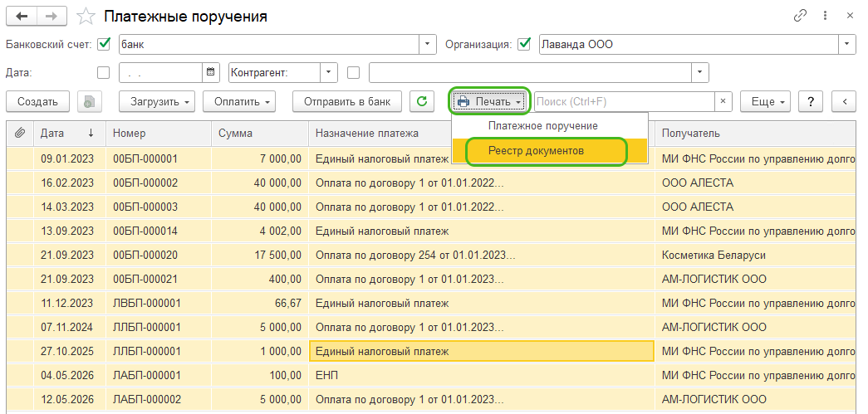Select amount cell 66,67
Viewport: 868px width, 414px height.
tap(260, 304)
